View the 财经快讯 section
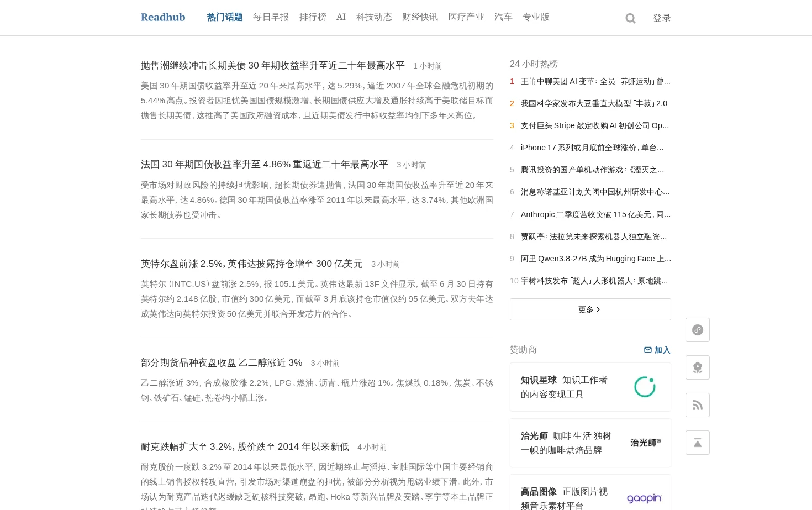The image size is (812, 510). point(420,17)
